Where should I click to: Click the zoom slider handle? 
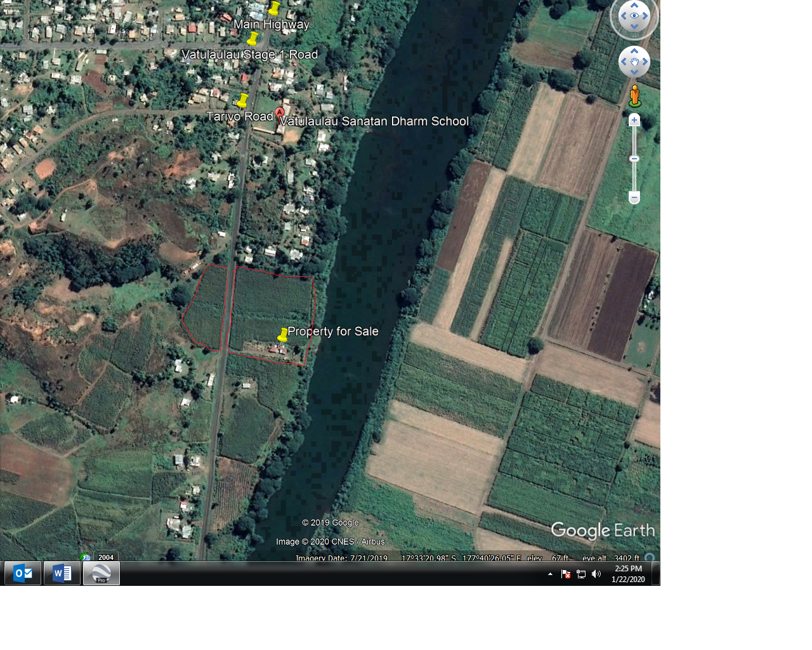(x=634, y=159)
